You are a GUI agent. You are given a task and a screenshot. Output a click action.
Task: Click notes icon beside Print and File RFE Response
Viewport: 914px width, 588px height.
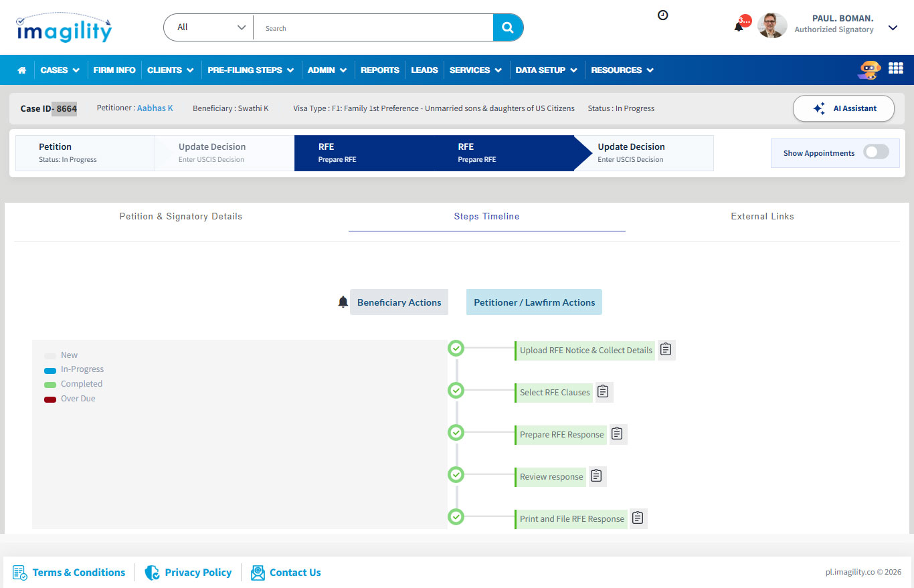(638, 518)
